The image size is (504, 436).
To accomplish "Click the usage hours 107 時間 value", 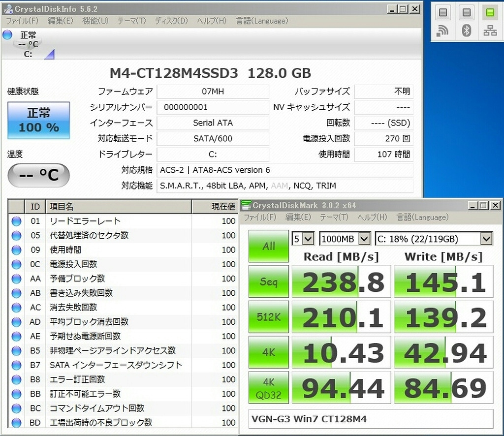I will coord(383,154).
